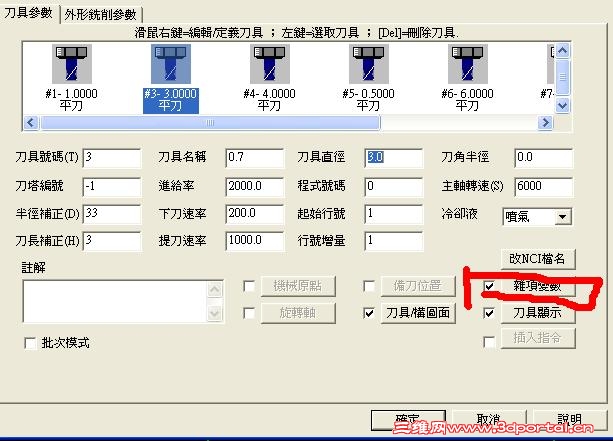Viewport: 613px width, 441px height.
Task: Uncheck 刀具/構圖面 checkbox
Action: [369, 313]
